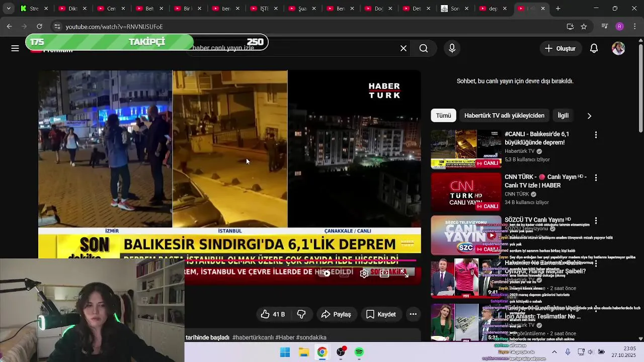Viewport: 644px width, 362px height.
Task: Start voice search with microphone icon
Action: click(452, 48)
